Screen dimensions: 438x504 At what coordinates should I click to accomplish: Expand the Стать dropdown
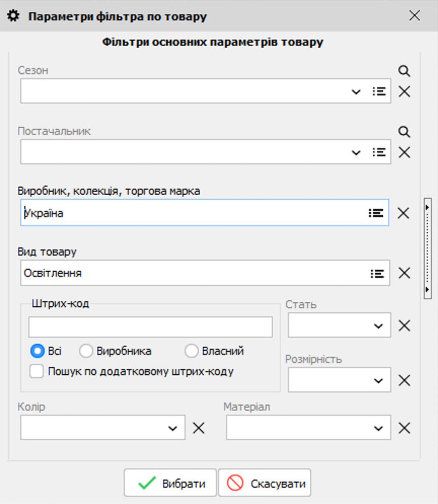(378, 325)
